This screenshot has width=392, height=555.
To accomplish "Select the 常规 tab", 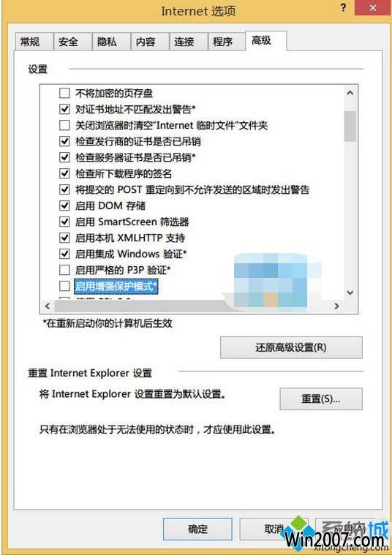I will (29, 42).
